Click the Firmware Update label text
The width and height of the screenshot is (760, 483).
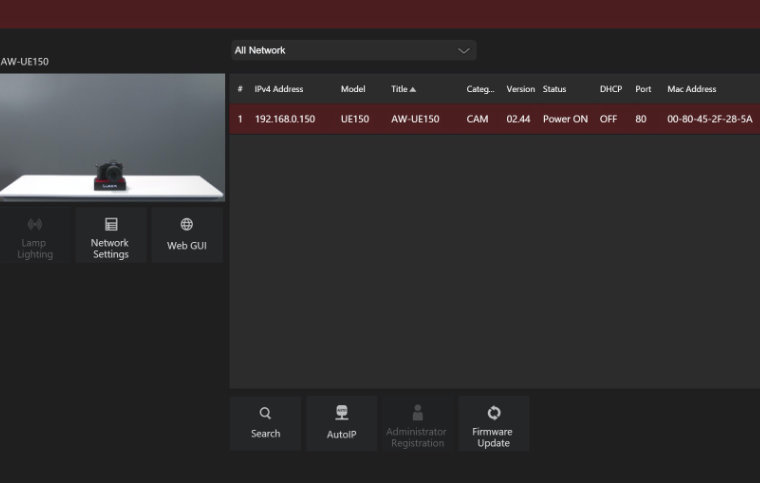point(493,438)
